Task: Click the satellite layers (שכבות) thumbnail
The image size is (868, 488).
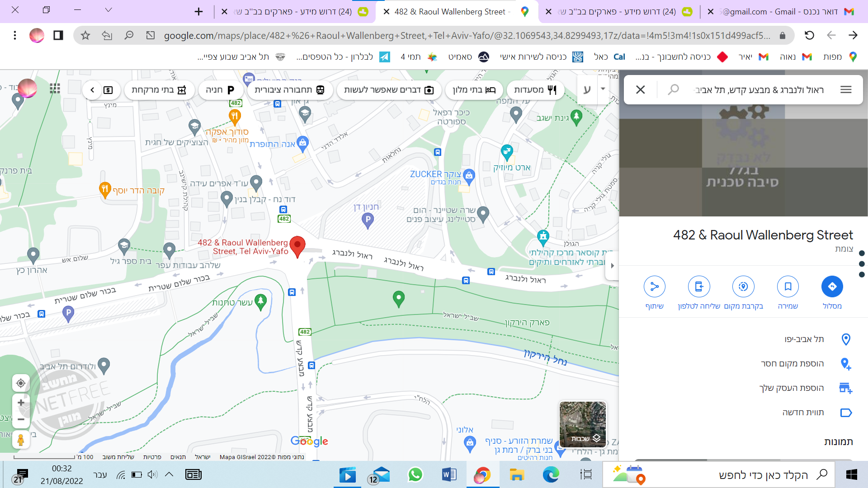Action: coord(582,424)
